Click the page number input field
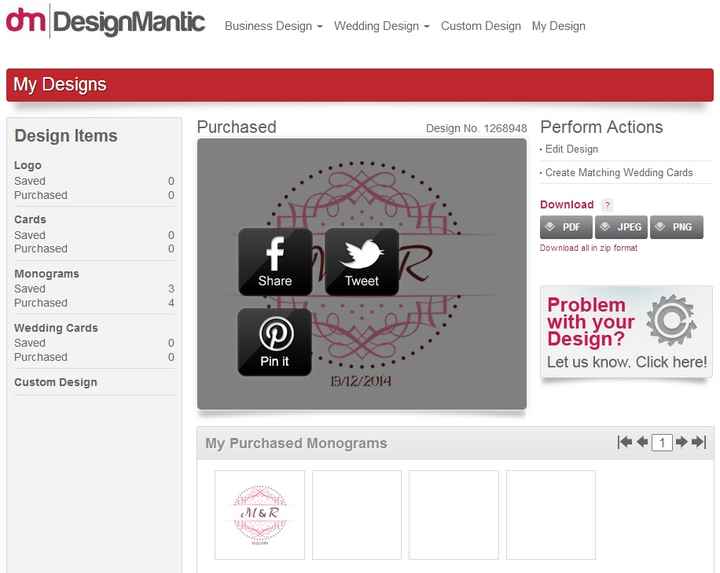 pyautogui.click(x=662, y=443)
